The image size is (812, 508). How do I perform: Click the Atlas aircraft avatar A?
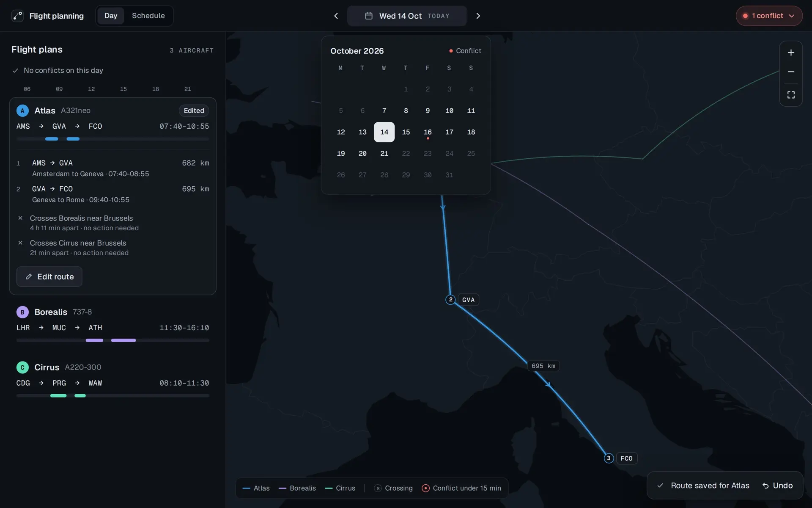[22, 110]
